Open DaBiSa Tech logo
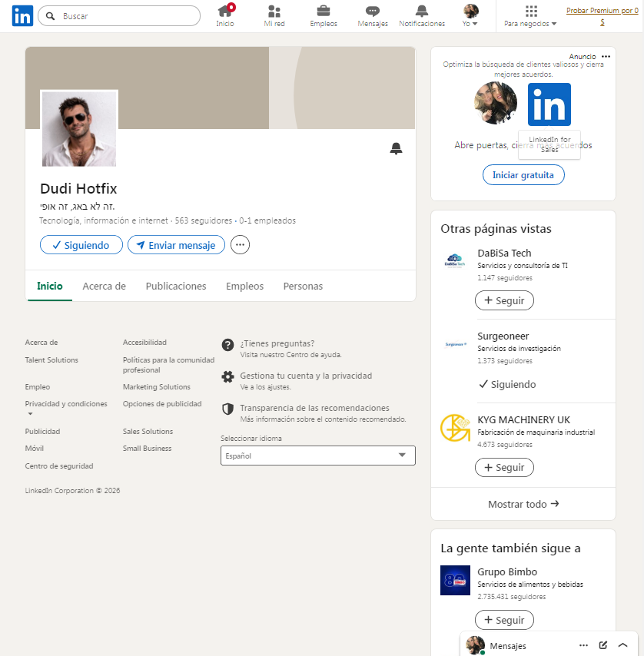 pos(455,261)
